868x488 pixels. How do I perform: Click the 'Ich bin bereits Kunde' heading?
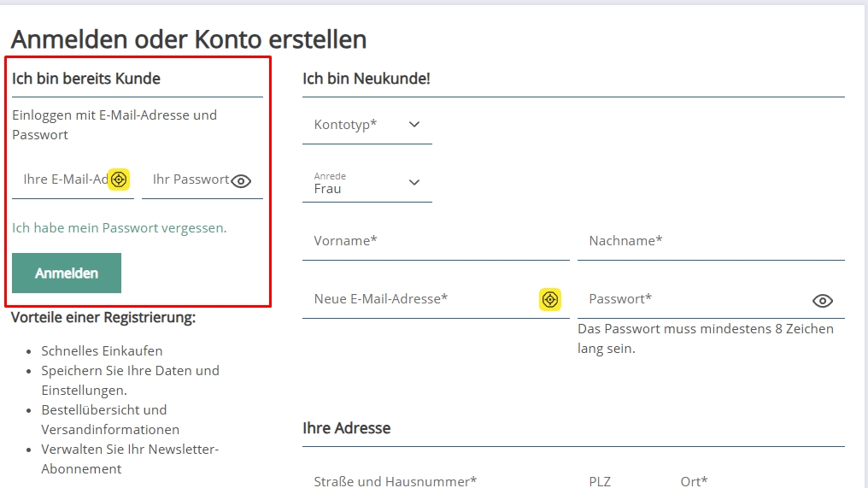pyautogui.click(x=86, y=79)
